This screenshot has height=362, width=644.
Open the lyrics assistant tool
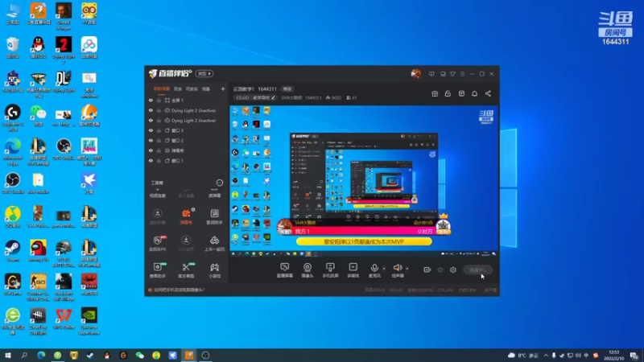[x=214, y=216]
